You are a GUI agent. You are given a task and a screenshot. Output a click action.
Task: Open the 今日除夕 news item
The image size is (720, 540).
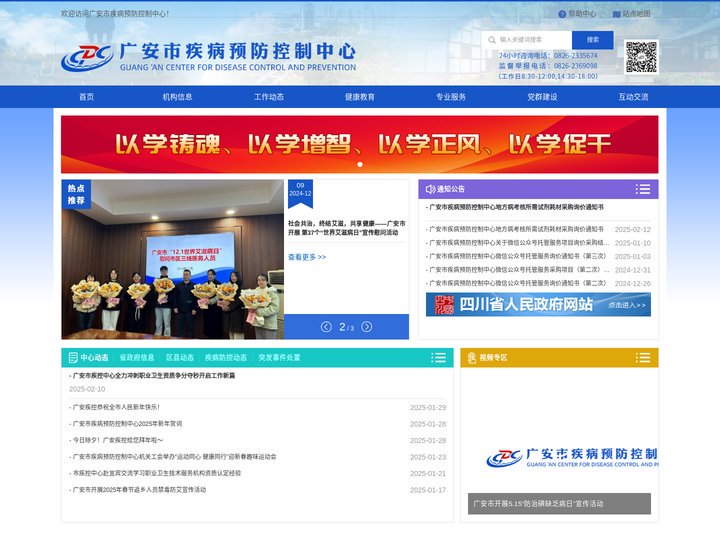click(116, 440)
